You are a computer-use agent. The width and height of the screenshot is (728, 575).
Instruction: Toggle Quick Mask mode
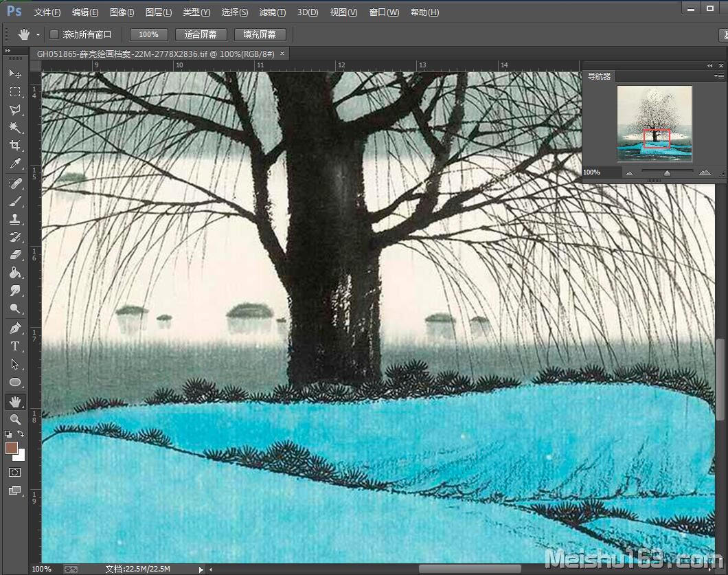tap(15, 473)
